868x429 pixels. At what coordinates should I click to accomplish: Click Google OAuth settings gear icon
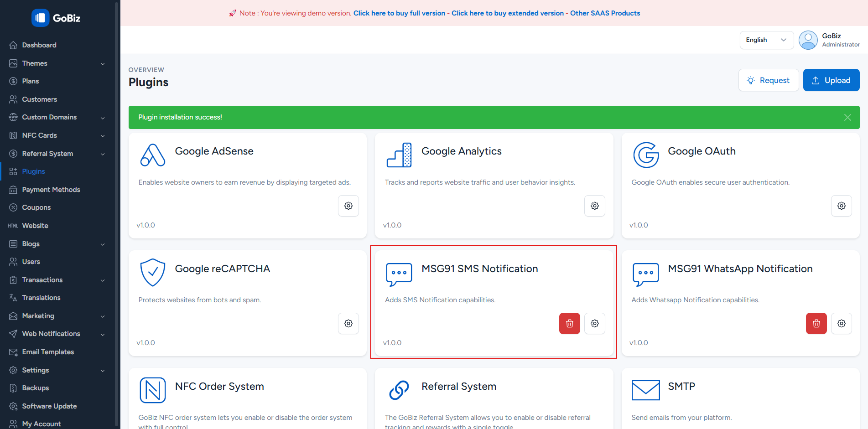[x=841, y=206]
